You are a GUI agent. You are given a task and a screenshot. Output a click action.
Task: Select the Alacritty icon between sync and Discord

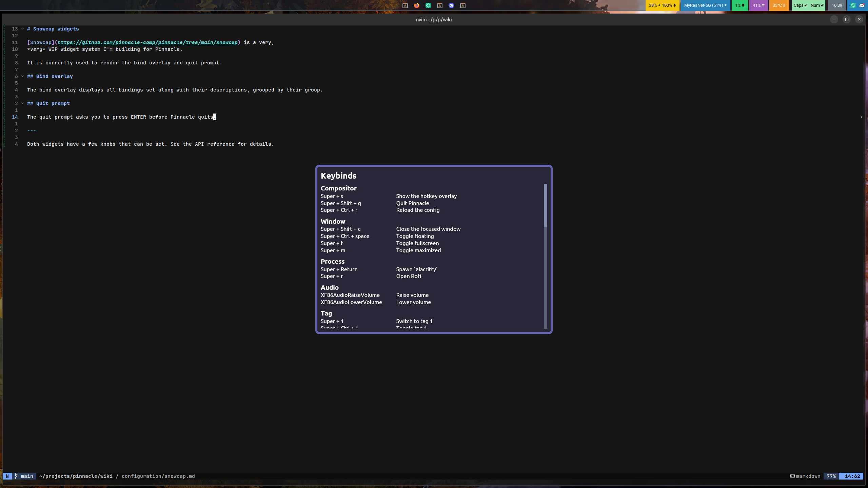(440, 5)
